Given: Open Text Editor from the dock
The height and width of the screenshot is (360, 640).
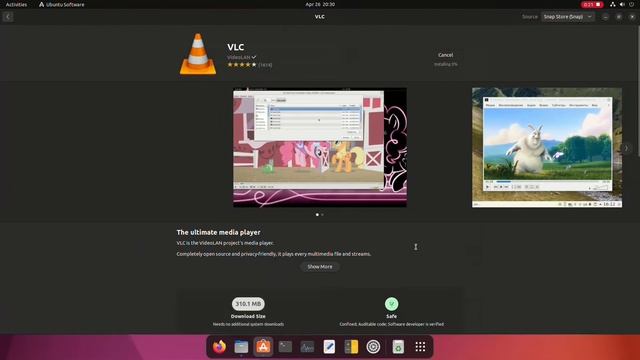Looking at the screenshot, I should click(329, 347).
